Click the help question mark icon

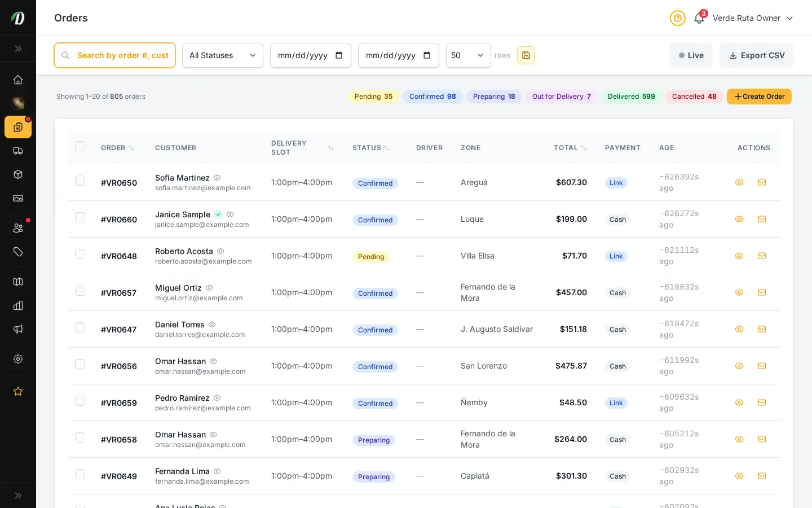tap(678, 18)
